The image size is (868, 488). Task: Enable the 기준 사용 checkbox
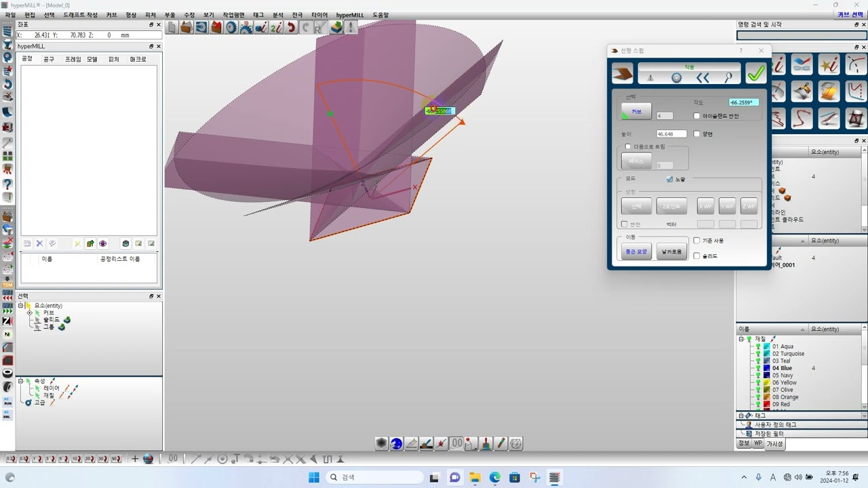[696, 241]
